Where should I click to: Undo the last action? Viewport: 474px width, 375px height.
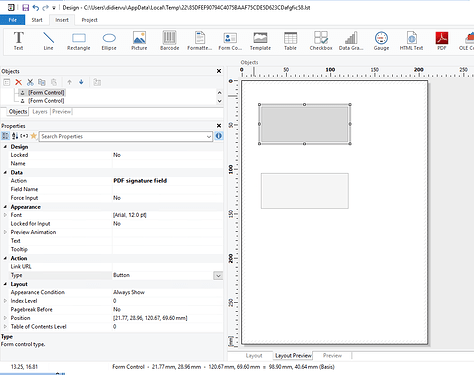pyautogui.click(x=36, y=7)
